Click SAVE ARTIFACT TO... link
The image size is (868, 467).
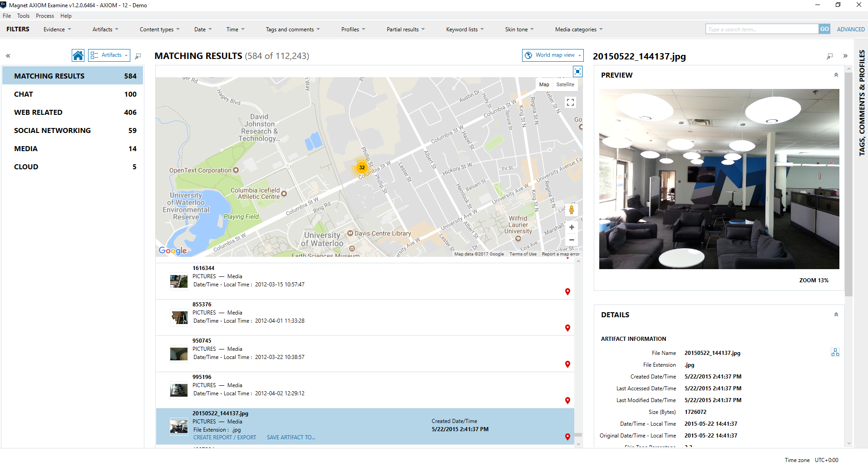click(x=291, y=438)
